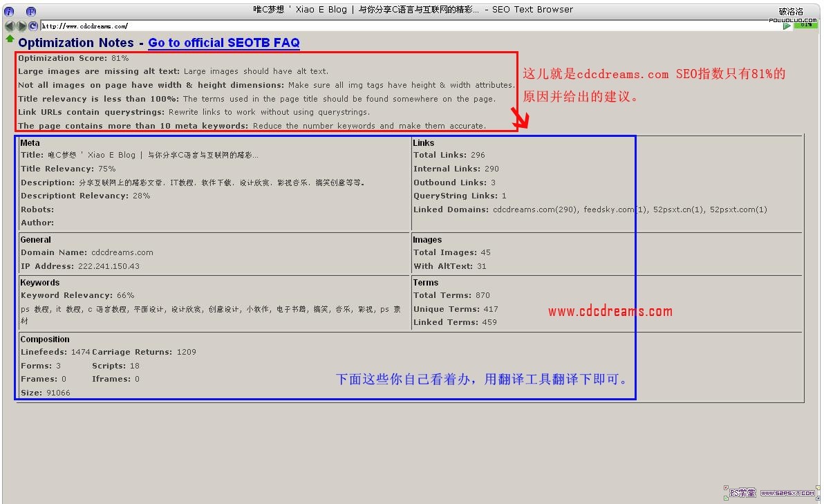Image resolution: width=824 pixels, height=504 pixels.
Task: Click the blue info (i) icon
Action: 9,11
